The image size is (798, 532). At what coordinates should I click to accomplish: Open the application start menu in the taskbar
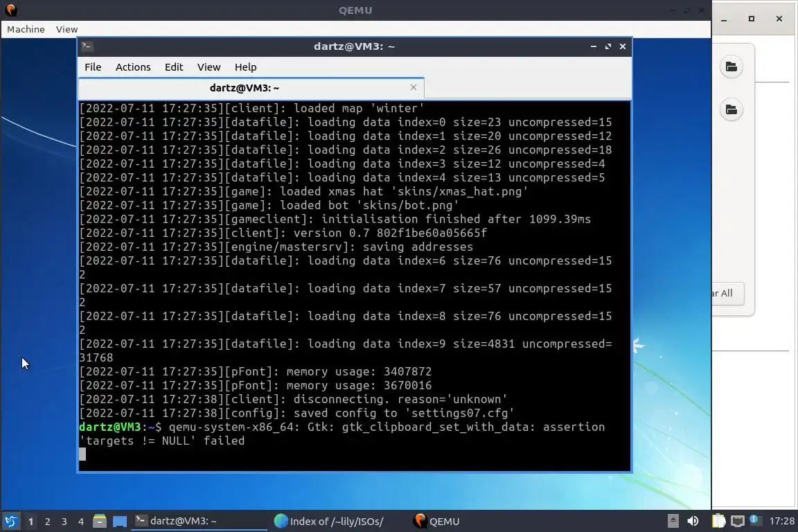(x=10, y=521)
